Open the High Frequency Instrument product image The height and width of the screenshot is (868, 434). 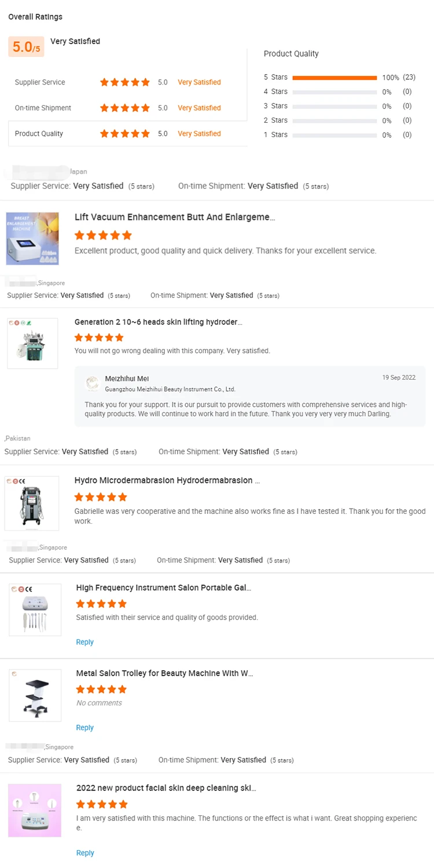click(x=35, y=610)
